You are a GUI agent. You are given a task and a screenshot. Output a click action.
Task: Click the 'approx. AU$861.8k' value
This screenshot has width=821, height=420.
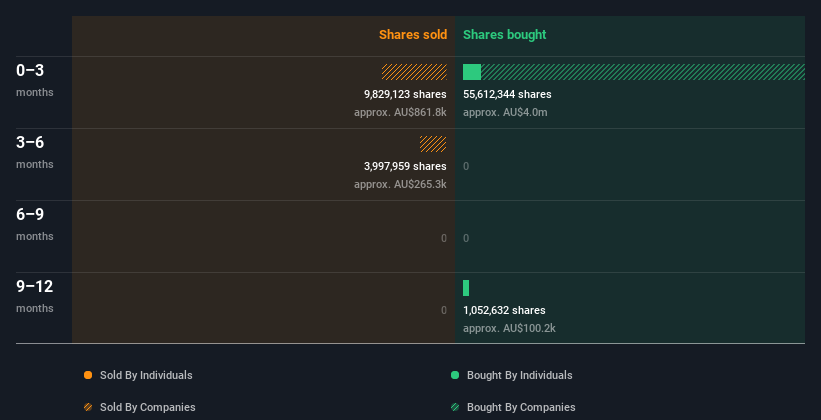point(401,112)
